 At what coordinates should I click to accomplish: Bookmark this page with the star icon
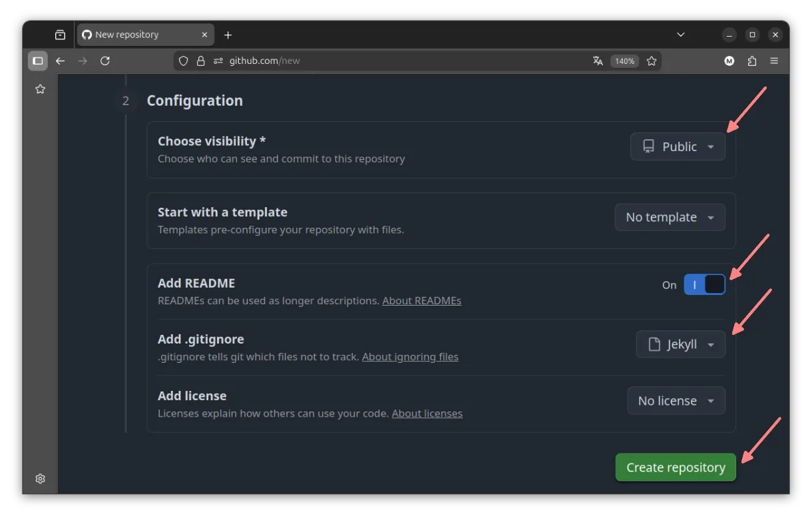(651, 61)
